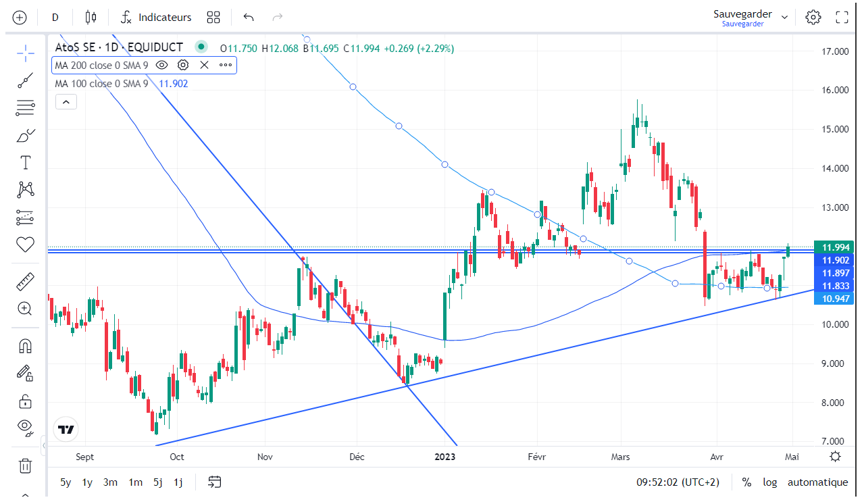The height and width of the screenshot is (504, 864).
Task: Select the 3m time range
Action: 110,482
